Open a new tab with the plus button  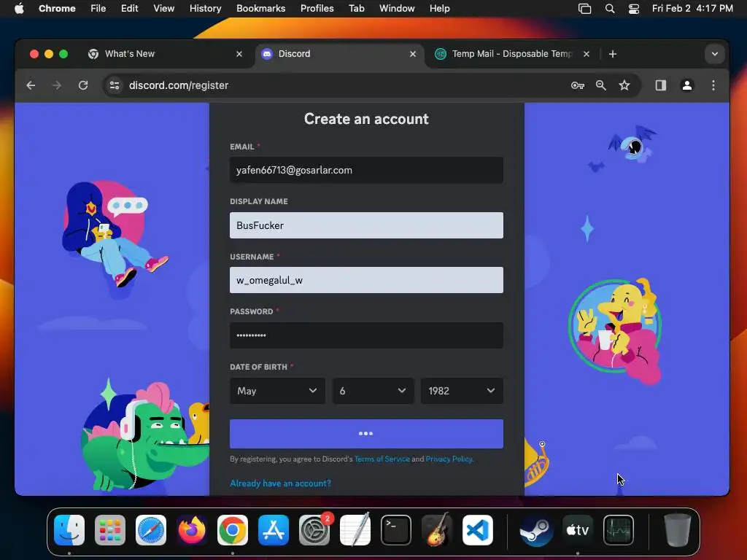click(x=613, y=54)
